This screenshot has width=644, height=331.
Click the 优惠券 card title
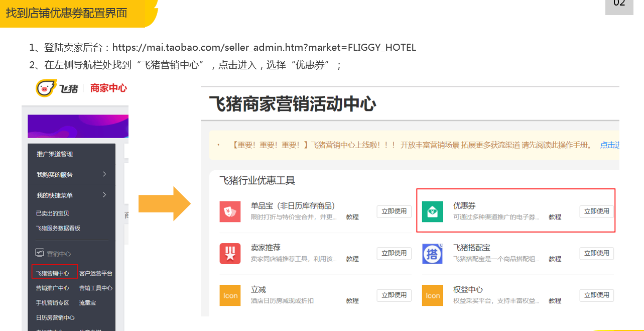tap(465, 205)
